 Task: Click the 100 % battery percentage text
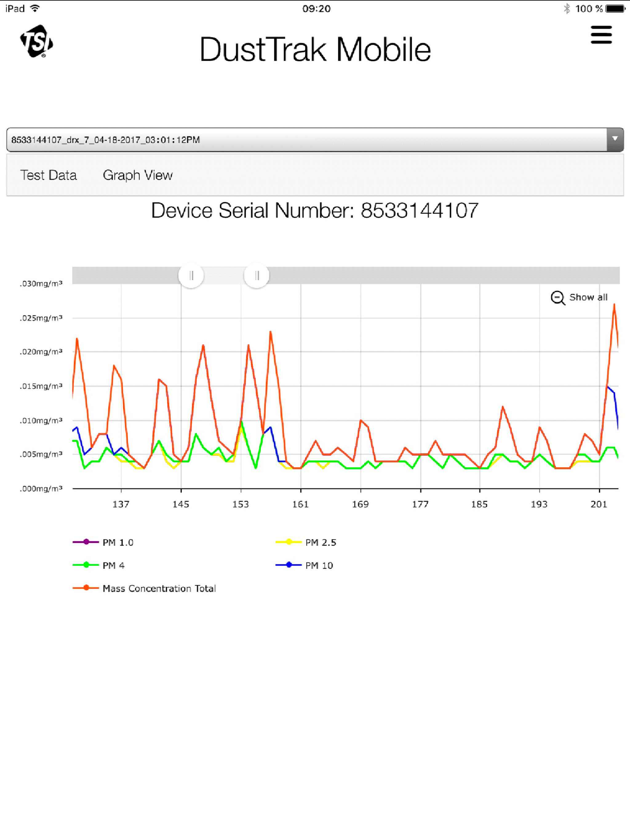pos(589,8)
